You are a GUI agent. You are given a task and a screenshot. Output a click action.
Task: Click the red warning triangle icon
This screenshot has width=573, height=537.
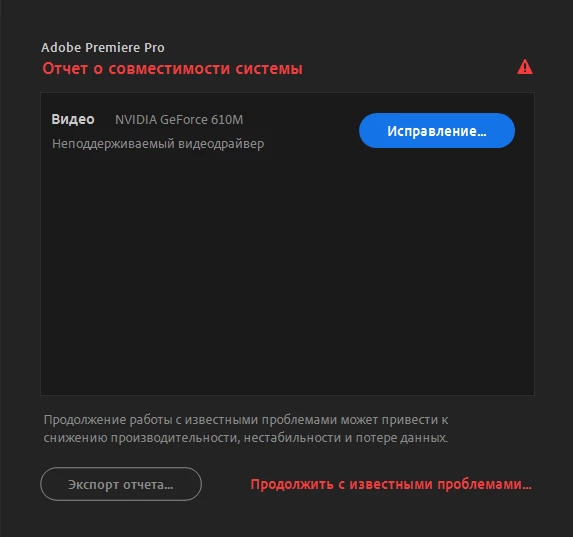coord(525,67)
